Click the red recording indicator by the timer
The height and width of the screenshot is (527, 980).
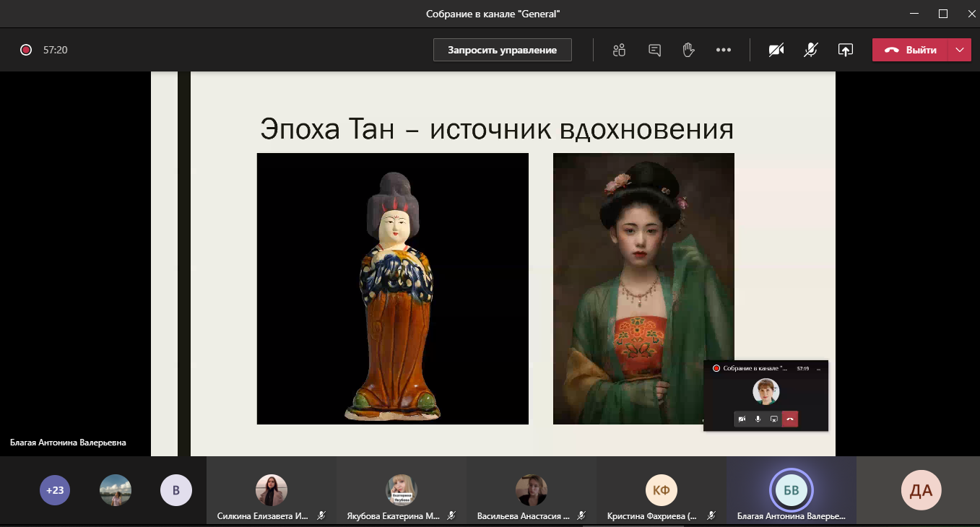(x=26, y=50)
